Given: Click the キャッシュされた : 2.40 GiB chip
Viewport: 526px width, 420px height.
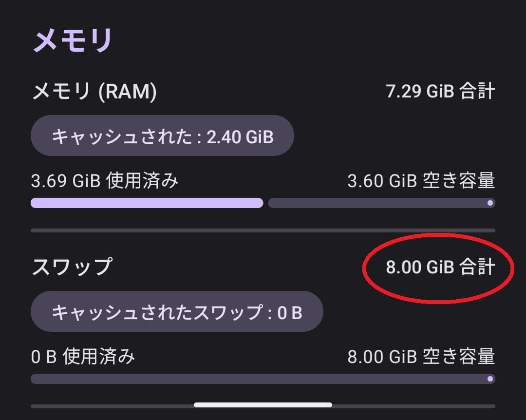Looking at the screenshot, I should coord(162,136).
